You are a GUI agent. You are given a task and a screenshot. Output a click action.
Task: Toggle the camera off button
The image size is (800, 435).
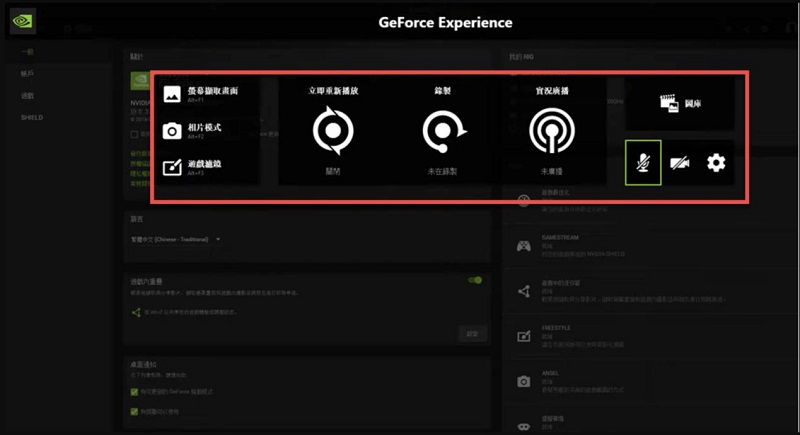tap(679, 163)
